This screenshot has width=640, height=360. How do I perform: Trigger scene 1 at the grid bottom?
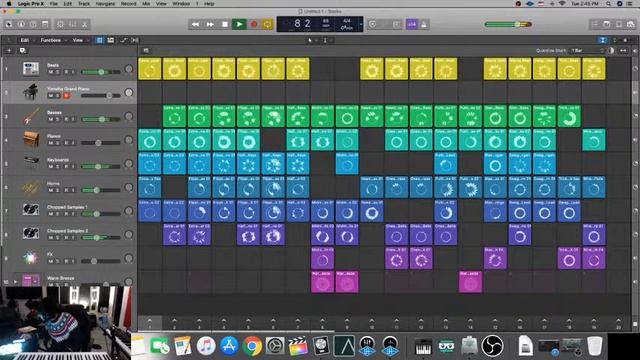click(150, 323)
